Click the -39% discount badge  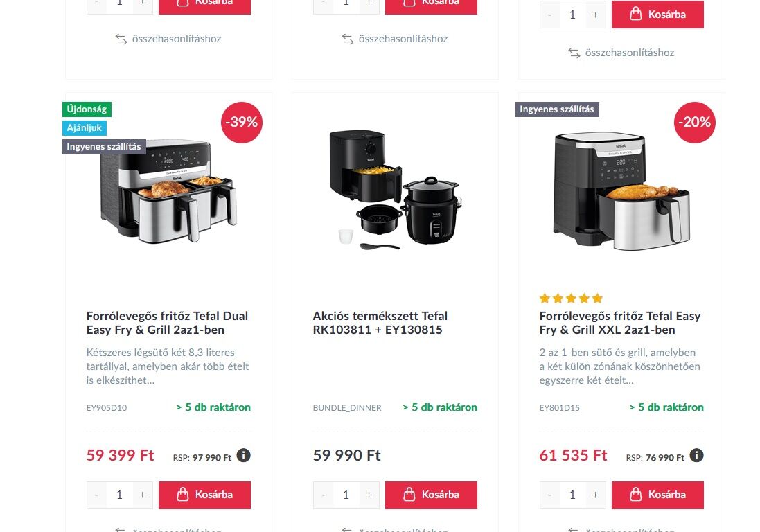(241, 122)
